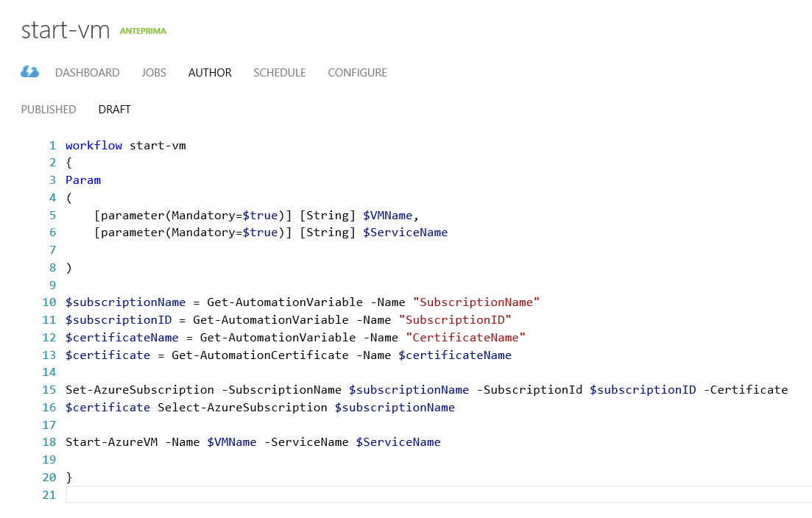Switch to the JOBS tab
Screen dimensions: 812x518
(x=154, y=72)
